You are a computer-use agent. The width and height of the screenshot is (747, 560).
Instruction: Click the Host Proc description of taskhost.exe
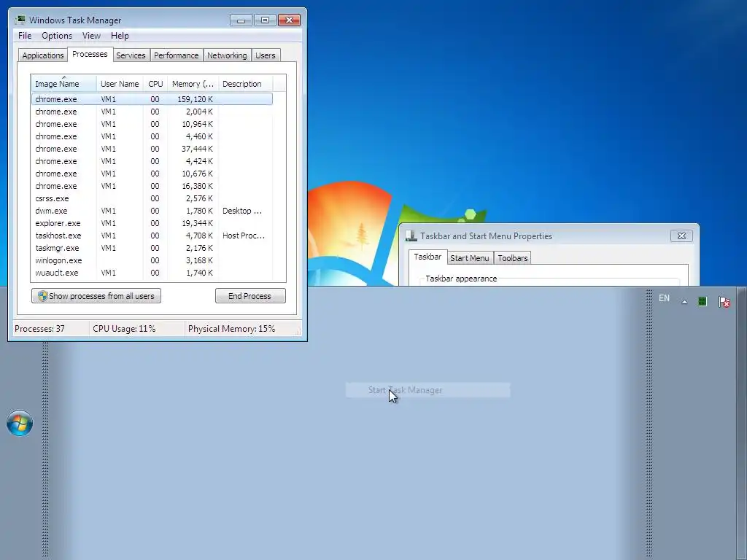tap(244, 236)
